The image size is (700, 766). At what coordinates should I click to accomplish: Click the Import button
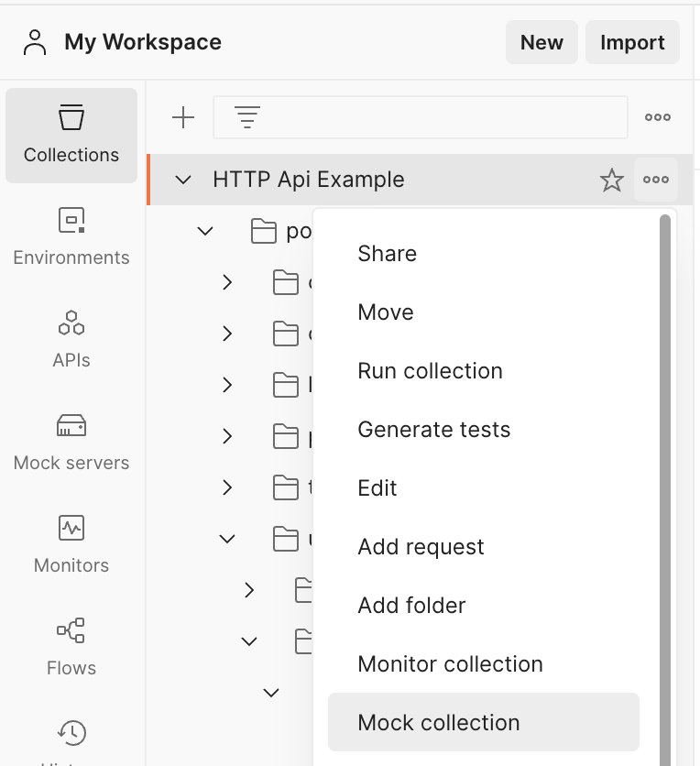pos(632,42)
